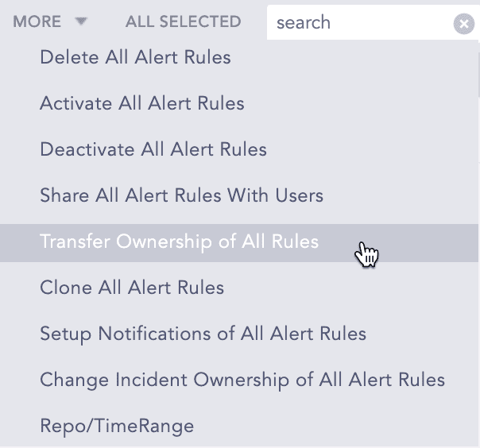
Task: Select Delete All Alert Rules
Action: pos(135,57)
